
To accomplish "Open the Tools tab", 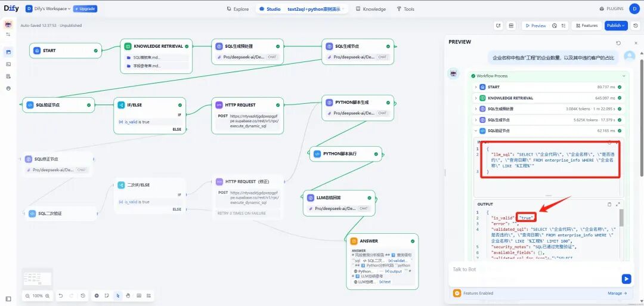I will coord(405,8).
